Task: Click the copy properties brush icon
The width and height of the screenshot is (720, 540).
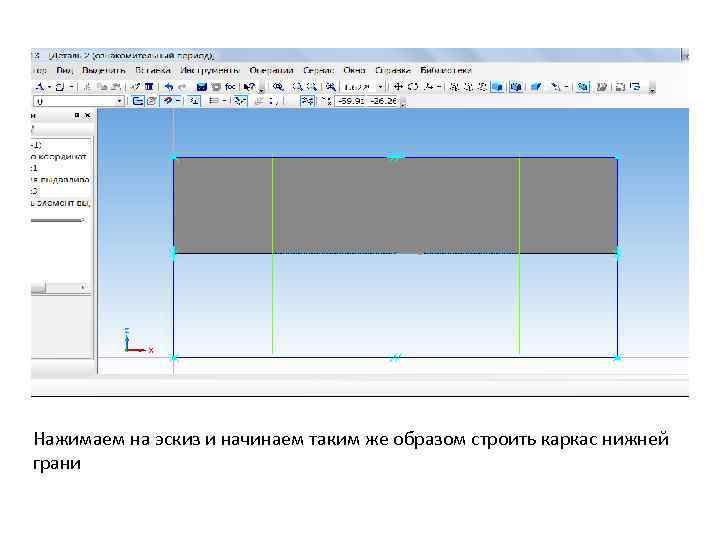Action: click(x=135, y=86)
